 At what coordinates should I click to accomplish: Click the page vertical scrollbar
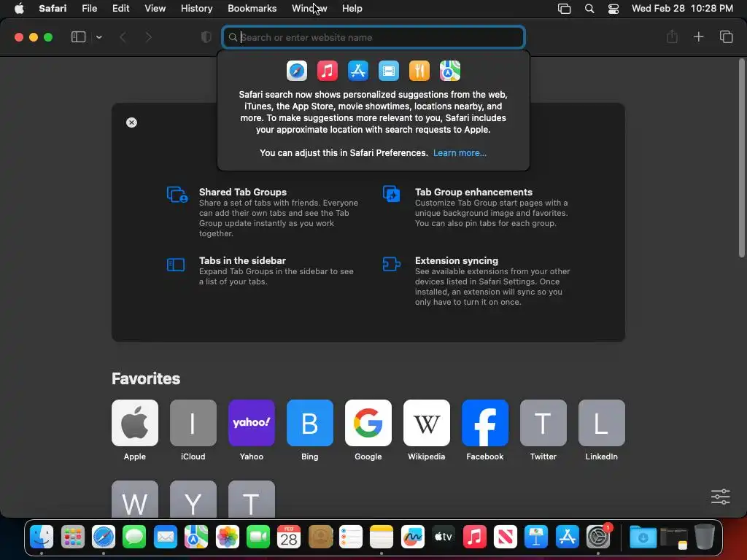pos(741,158)
